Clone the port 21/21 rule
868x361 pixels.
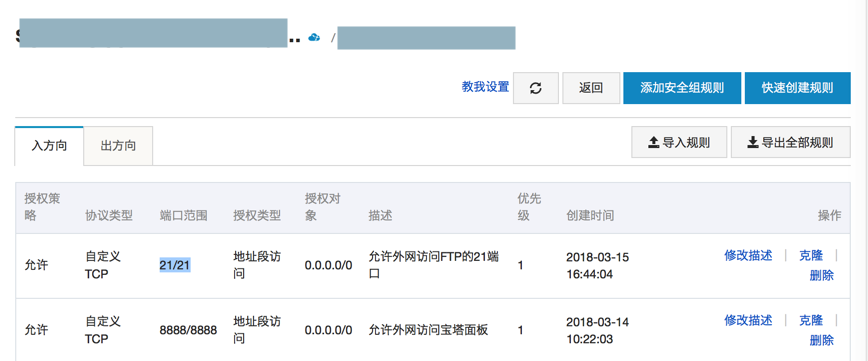point(811,255)
